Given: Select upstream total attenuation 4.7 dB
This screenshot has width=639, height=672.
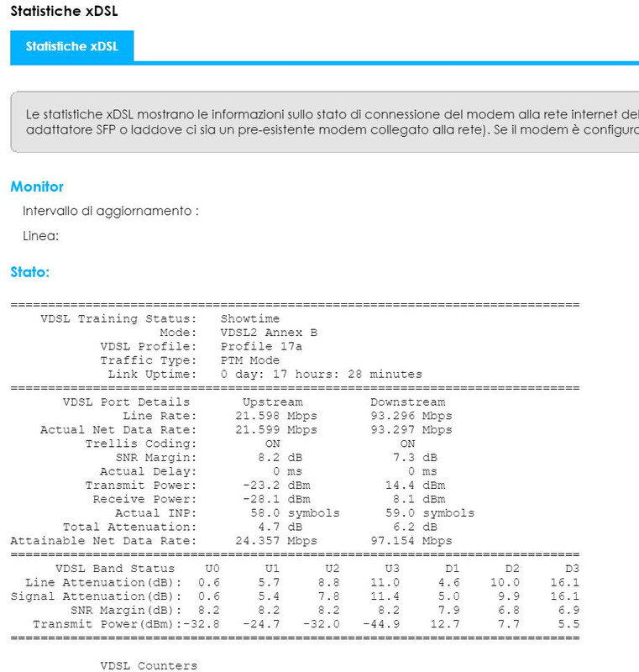Looking at the screenshot, I should 280,527.
